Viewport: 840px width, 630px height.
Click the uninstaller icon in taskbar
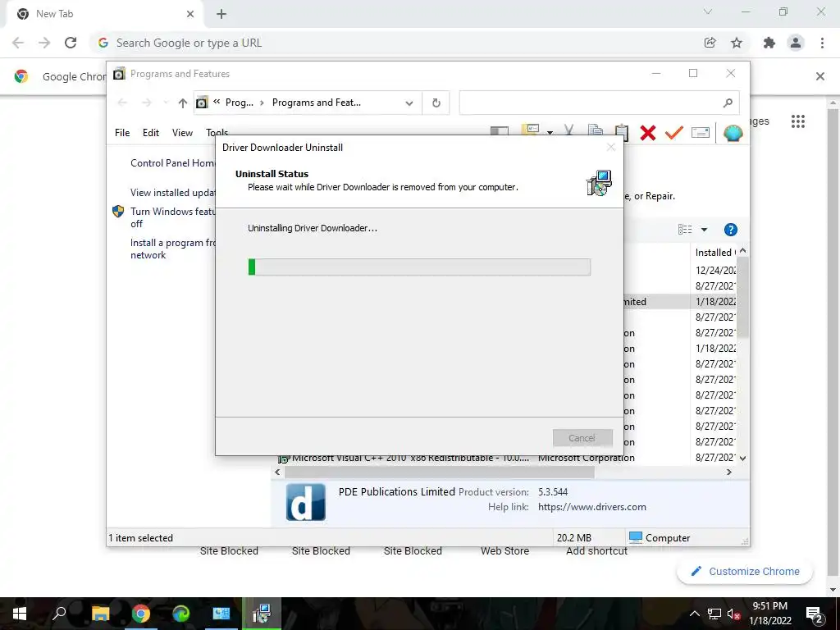point(262,614)
